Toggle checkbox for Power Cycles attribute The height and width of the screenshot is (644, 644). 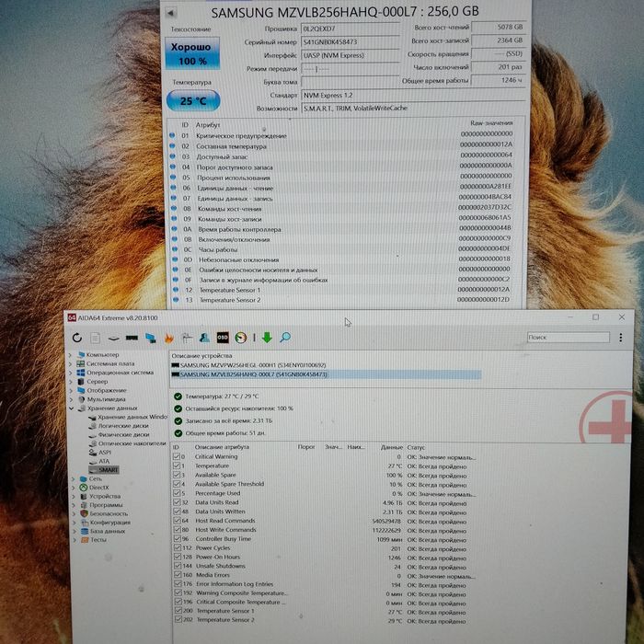(177, 547)
